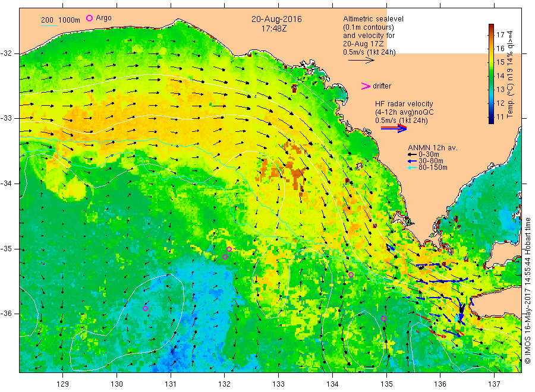Image resolution: width=535 pixels, height=392 pixels.
Task: Click the colorbar tick label '15'
Action: click(500, 62)
